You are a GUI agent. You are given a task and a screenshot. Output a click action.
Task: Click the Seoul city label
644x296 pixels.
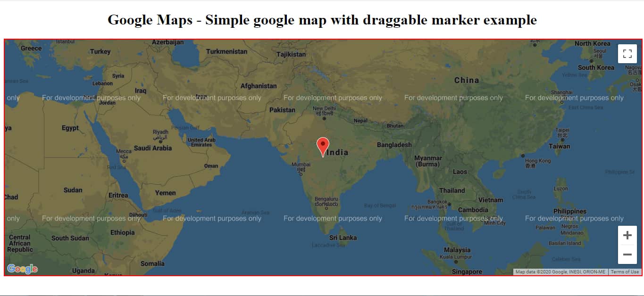point(600,53)
